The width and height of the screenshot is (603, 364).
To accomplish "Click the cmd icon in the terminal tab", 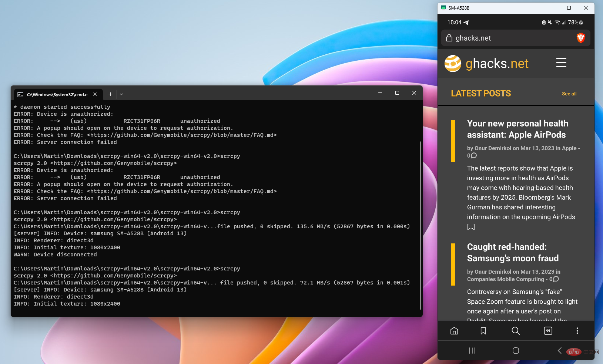I will coord(20,94).
